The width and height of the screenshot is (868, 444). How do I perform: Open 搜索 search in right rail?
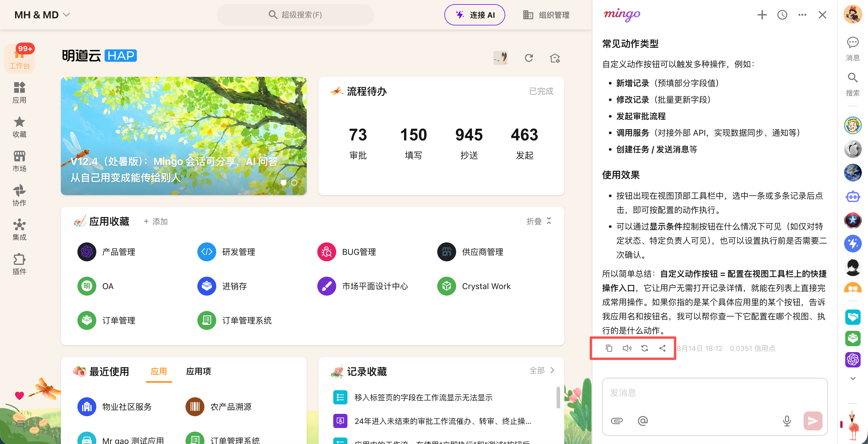click(x=853, y=84)
